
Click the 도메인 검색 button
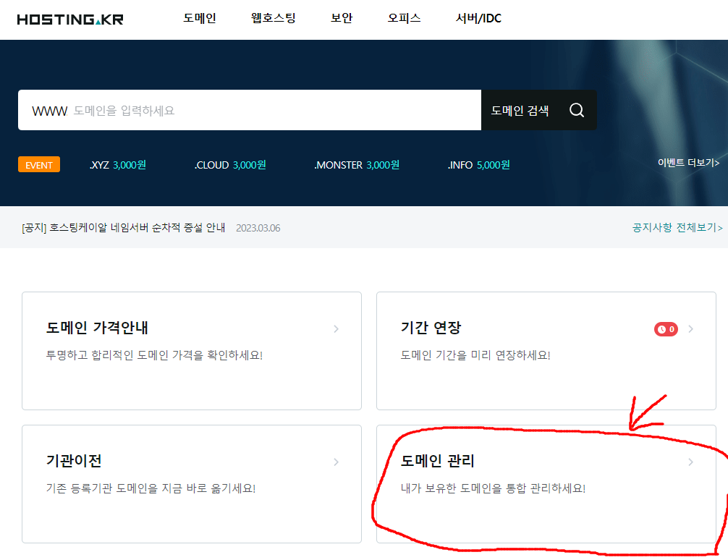pyautogui.click(x=539, y=110)
